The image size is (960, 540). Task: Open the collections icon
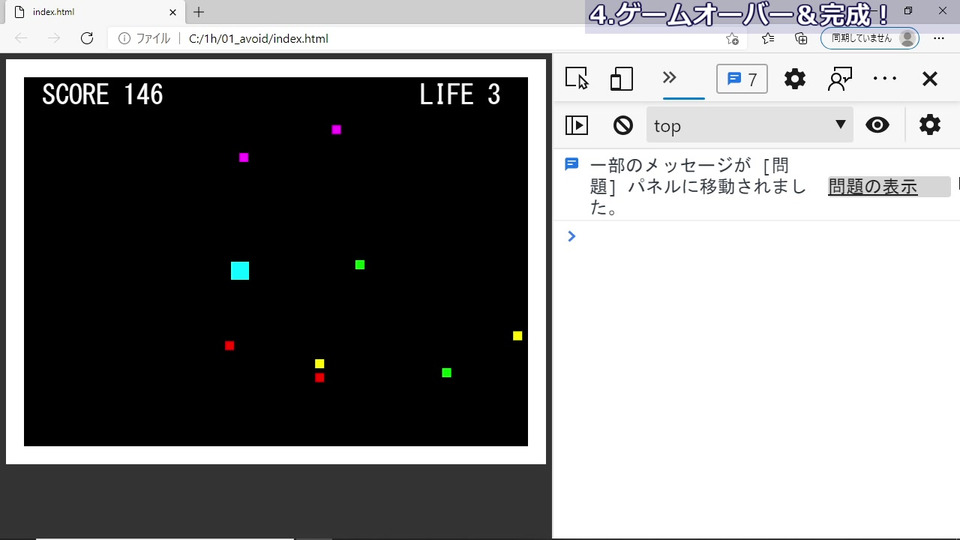point(801,39)
